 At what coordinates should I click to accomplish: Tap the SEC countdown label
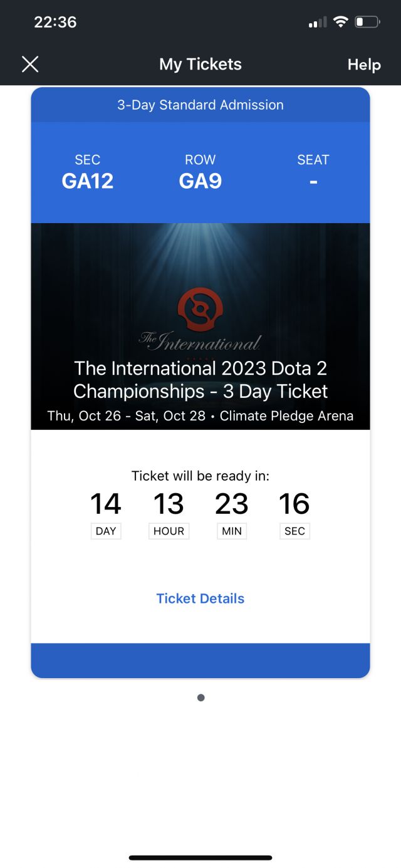[x=294, y=531]
